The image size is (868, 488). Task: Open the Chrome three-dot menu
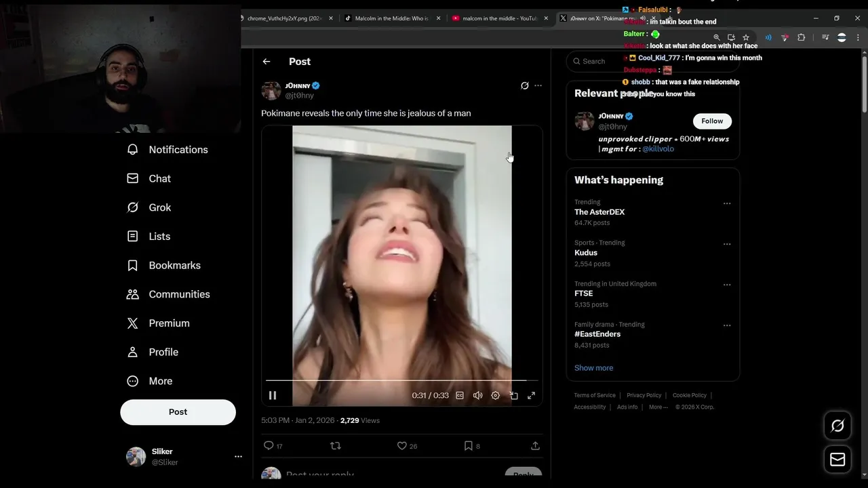[858, 38]
